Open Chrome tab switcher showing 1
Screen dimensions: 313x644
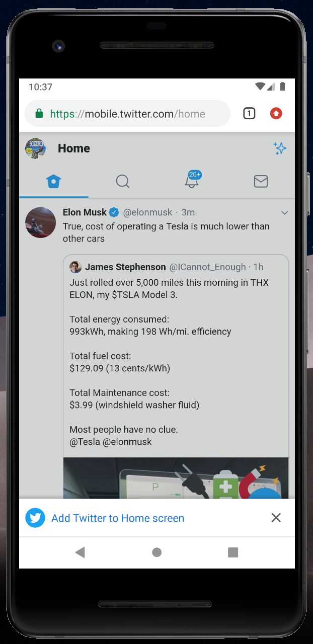tap(249, 114)
